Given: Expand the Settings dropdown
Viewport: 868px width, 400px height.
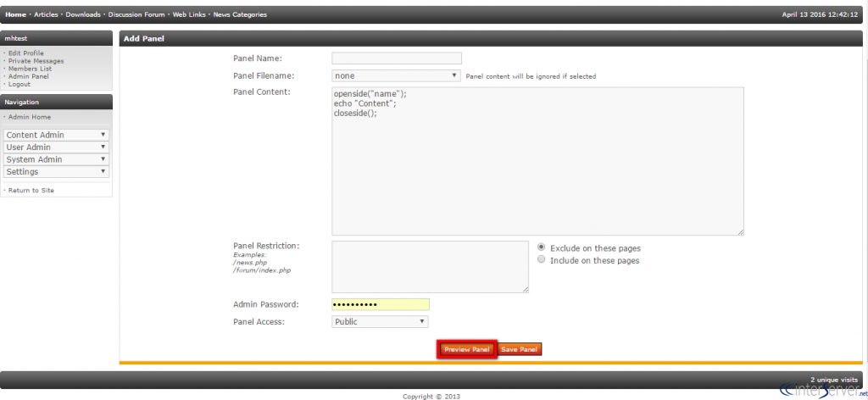Looking at the screenshot, I should 57,171.
